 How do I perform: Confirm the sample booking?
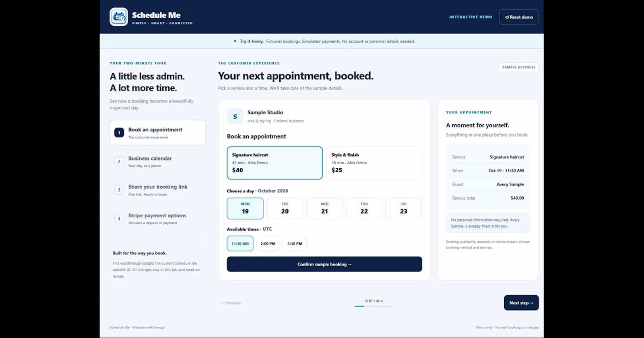[x=324, y=264]
